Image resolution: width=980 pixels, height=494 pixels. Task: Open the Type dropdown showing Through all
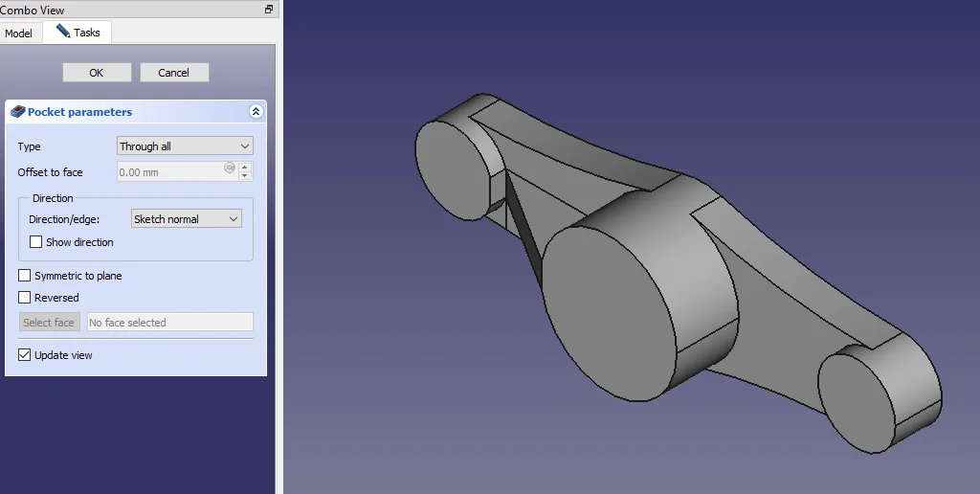tap(185, 146)
